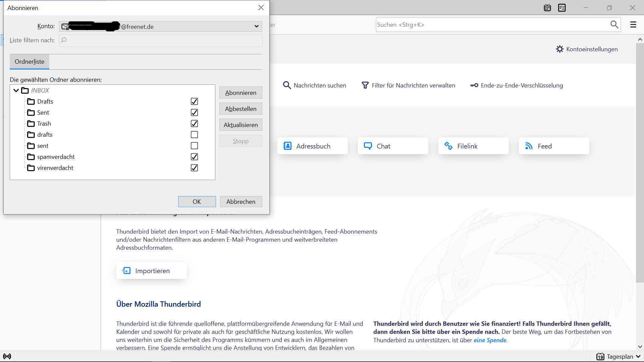
Task: Uncheck spamverdacht folder checkbox
Action: (x=194, y=157)
